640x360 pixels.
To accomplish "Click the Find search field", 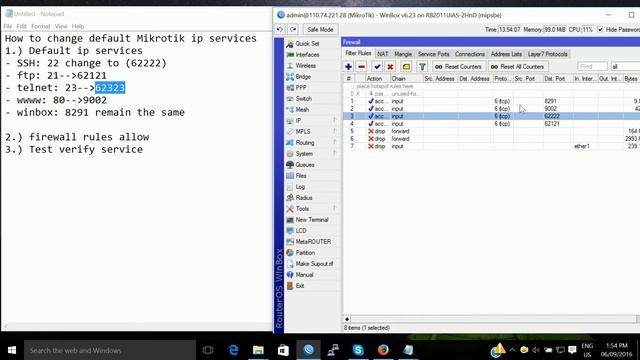I will [592, 67].
